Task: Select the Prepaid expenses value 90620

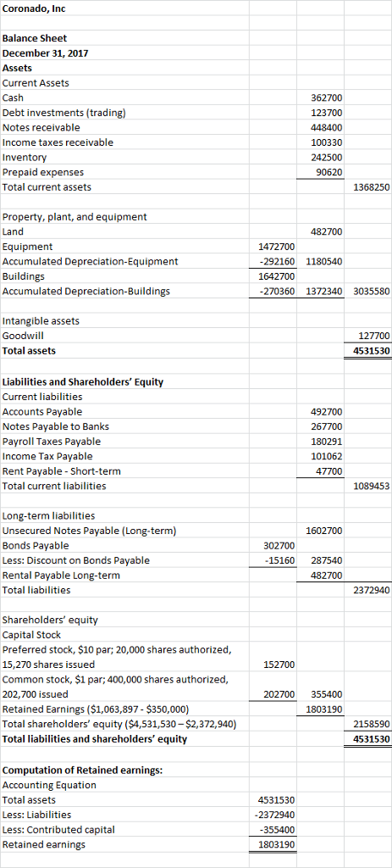Action: (329, 172)
